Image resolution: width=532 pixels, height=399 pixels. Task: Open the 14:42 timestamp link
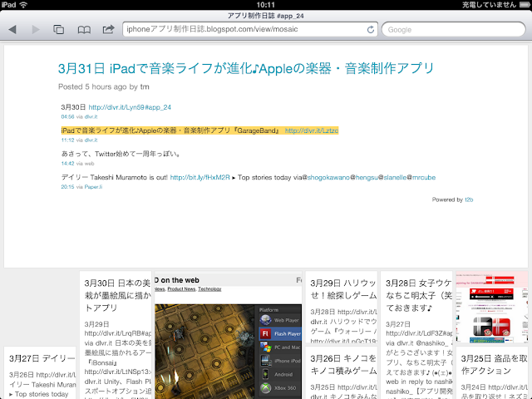pos(67,164)
